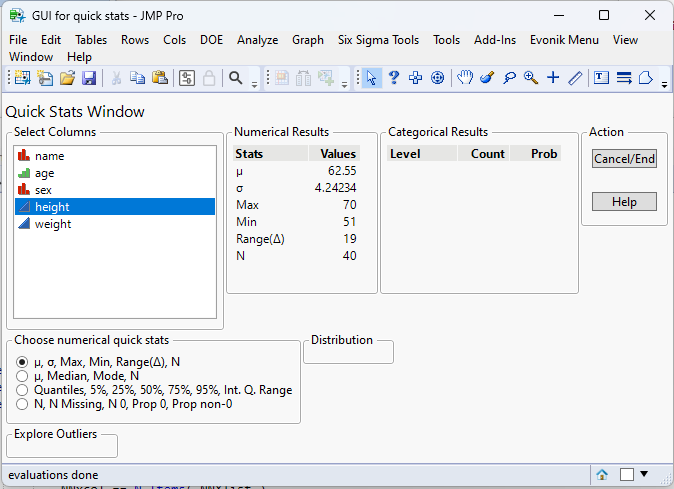
Task: Click the mean value 62.55
Action: click(x=342, y=171)
